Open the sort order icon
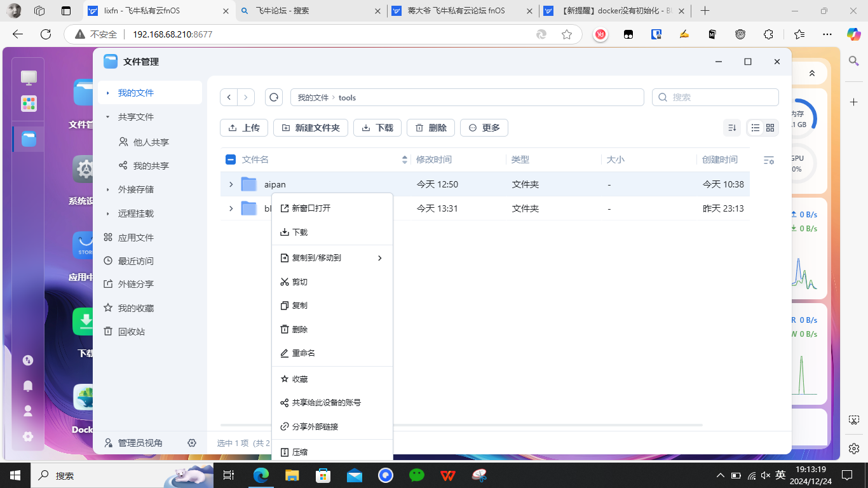The height and width of the screenshot is (488, 868). click(x=732, y=128)
